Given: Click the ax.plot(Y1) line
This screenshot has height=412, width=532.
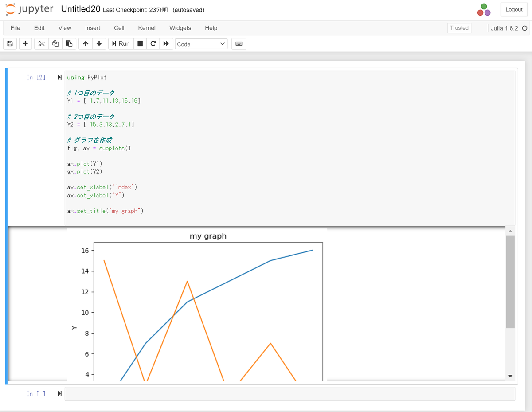Looking at the screenshot, I should [85, 164].
